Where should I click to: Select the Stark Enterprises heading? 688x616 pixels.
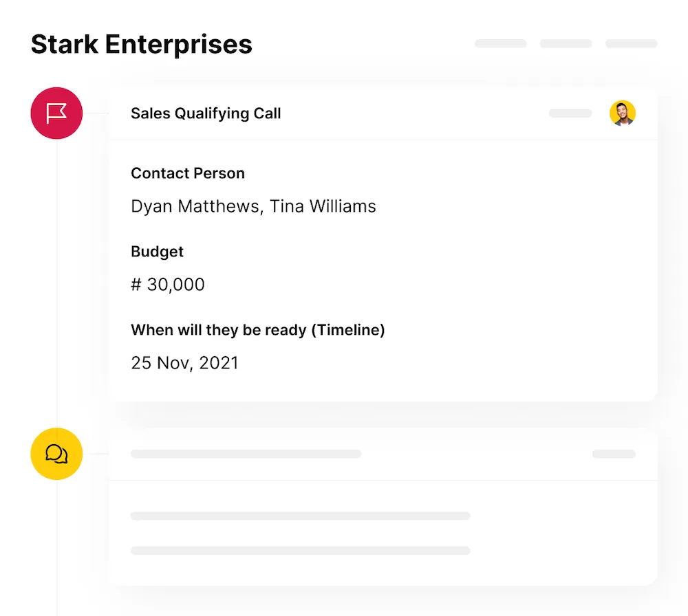[141, 44]
